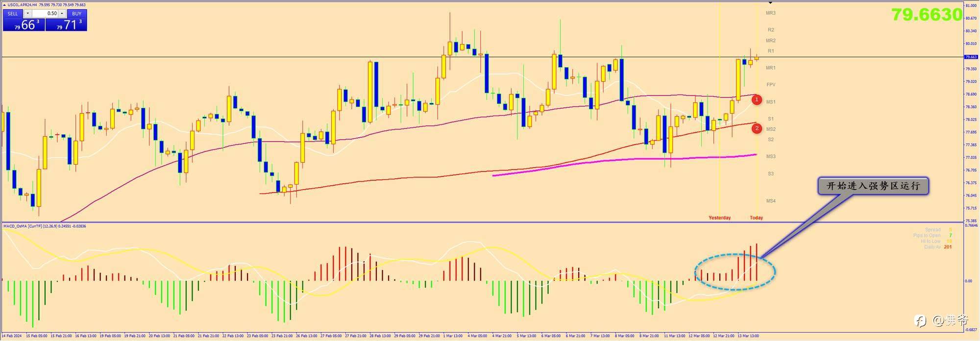This screenshot has width=980, height=341.
Task: Click the sell price 79.66 tile
Action: coord(24,24)
